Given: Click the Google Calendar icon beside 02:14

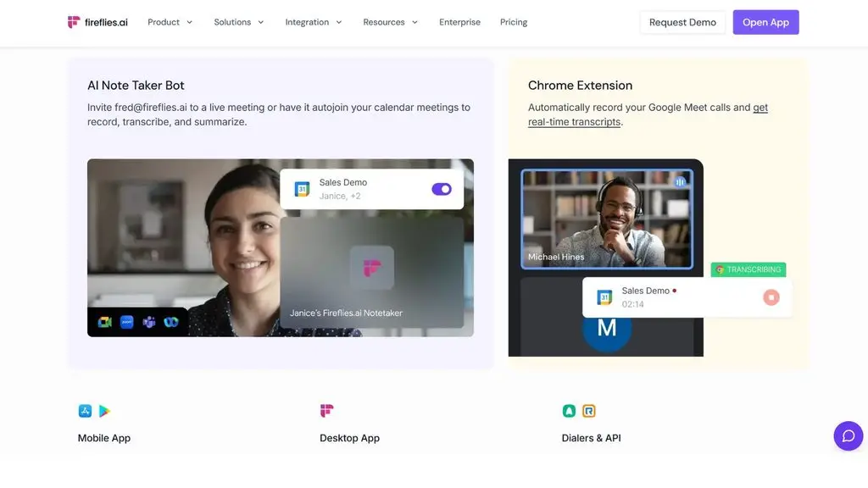Looking at the screenshot, I should pyautogui.click(x=604, y=297).
